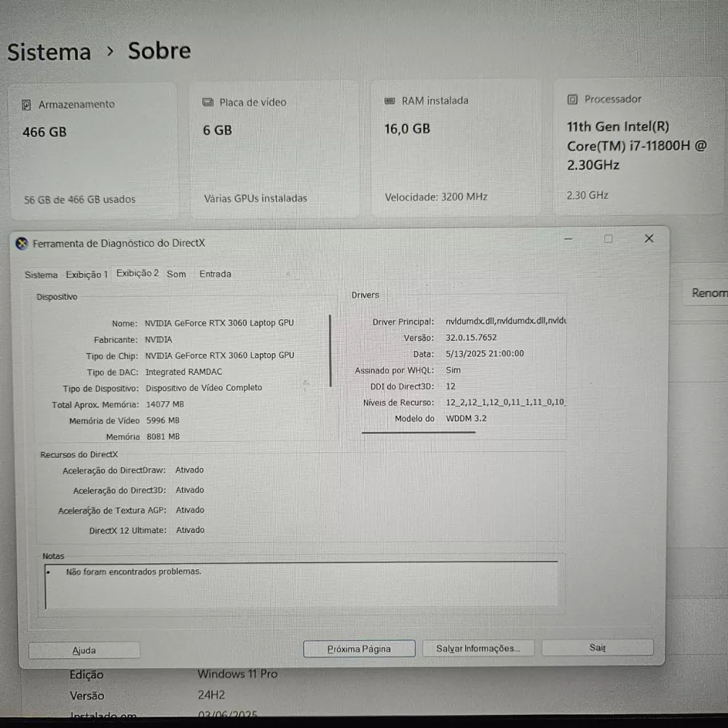
Task: Click driver date '5/13/2025 21:00:00'
Action: click(x=485, y=354)
